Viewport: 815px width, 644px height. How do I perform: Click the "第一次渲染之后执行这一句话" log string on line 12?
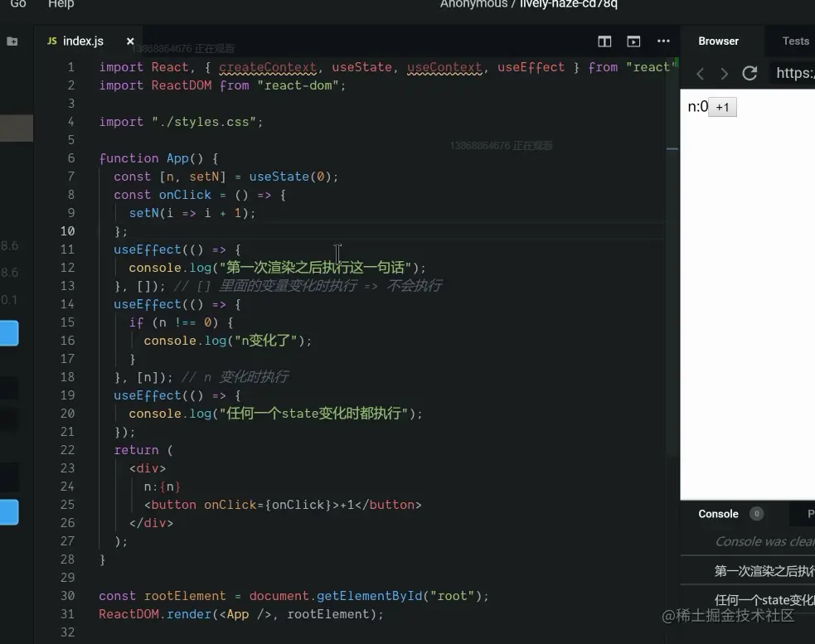click(316, 268)
